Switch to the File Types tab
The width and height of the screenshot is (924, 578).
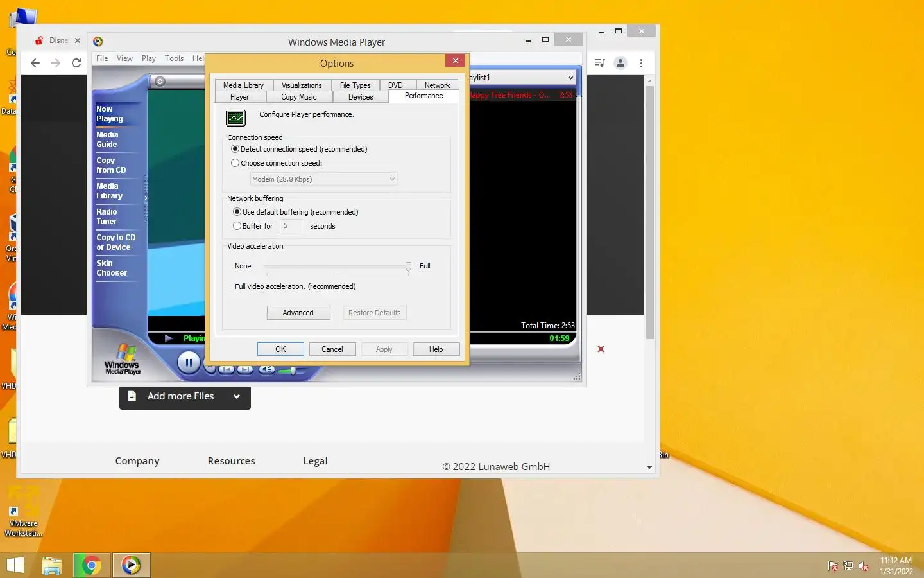pos(355,85)
